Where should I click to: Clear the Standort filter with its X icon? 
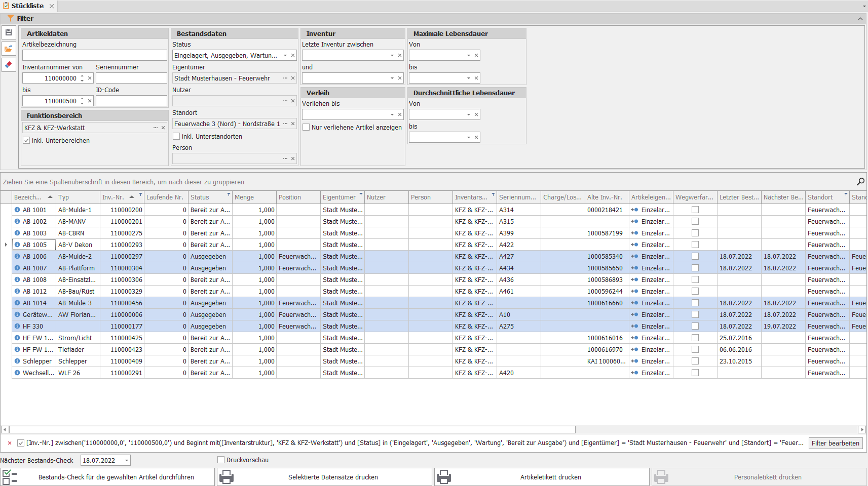pos(293,124)
